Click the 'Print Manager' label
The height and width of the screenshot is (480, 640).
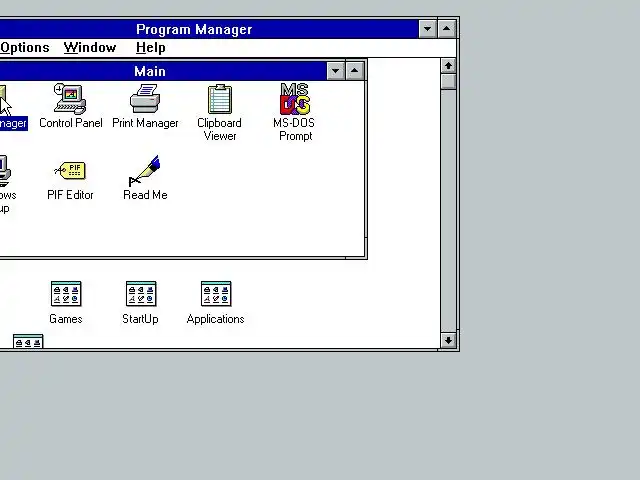[145, 123]
